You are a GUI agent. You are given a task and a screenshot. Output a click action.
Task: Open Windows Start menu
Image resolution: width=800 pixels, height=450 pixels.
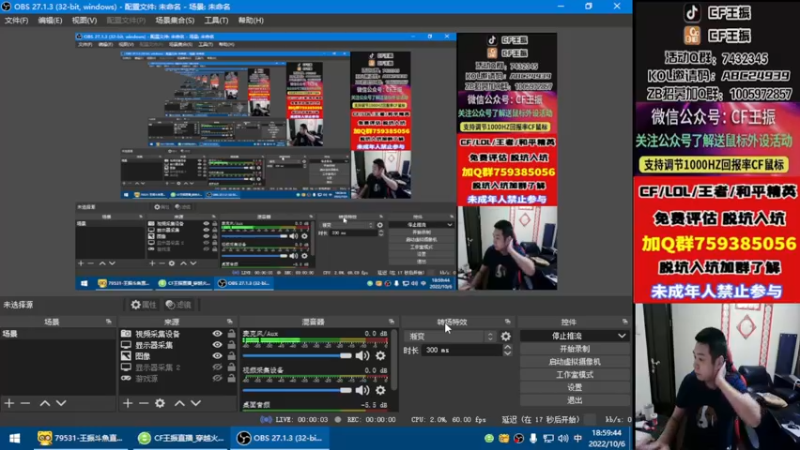15,438
